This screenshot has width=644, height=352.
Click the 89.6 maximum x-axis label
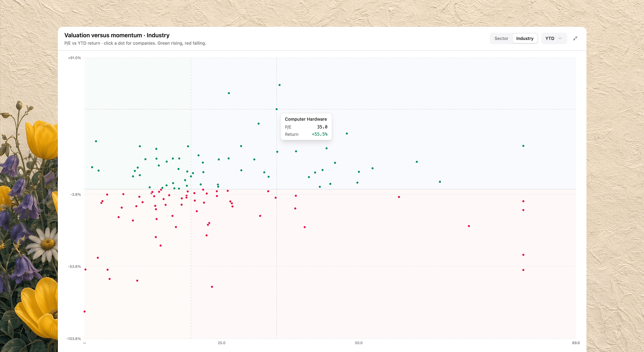pos(576,343)
